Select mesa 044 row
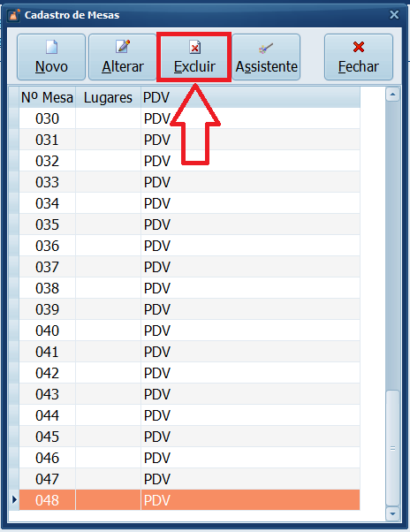Screen dimensions: 410x532 pos(190,415)
